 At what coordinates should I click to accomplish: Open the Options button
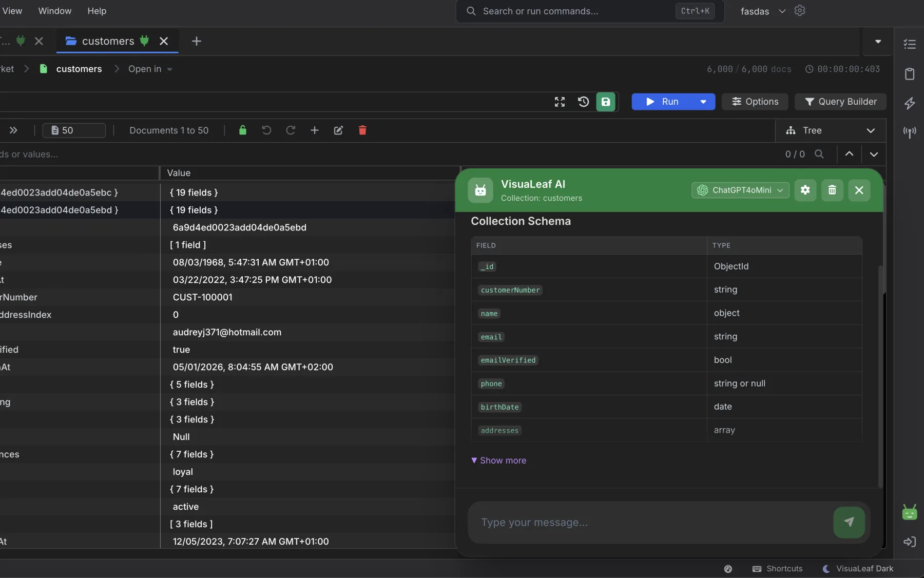tap(755, 102)
